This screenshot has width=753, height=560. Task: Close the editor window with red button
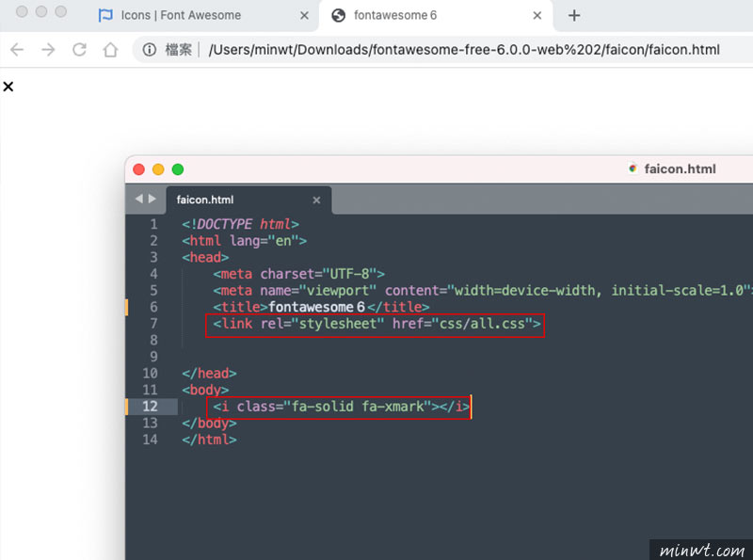(x=138, y=169)
